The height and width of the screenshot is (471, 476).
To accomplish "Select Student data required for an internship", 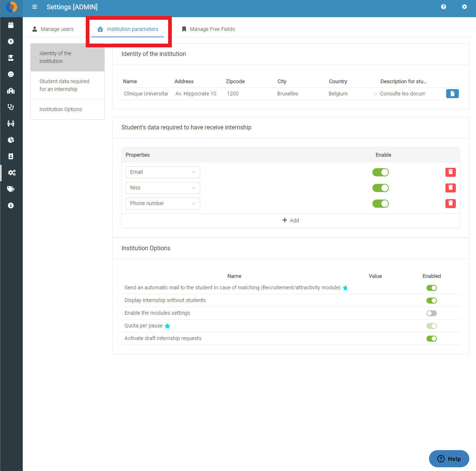I will (x=67, y=85).
